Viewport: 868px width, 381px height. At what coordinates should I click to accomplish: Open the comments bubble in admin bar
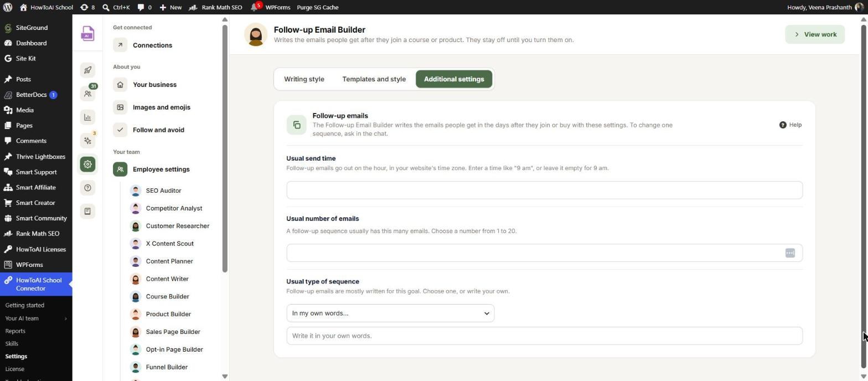tap(144, 7)
